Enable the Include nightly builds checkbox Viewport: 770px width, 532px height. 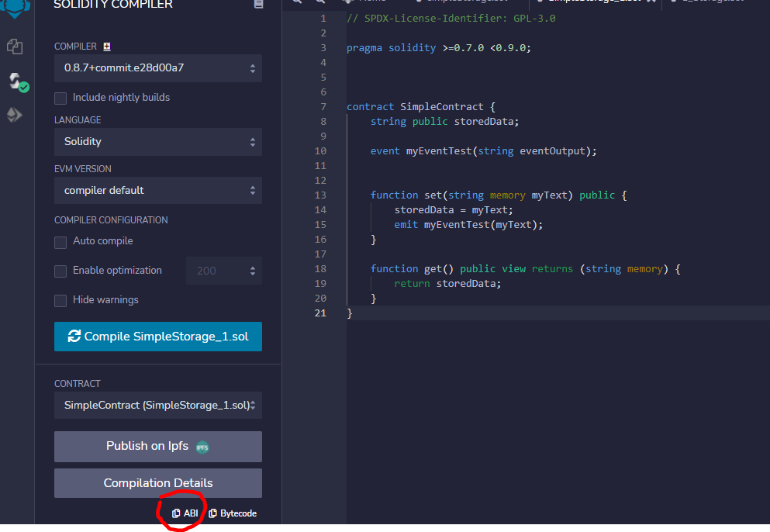point(60,98)
